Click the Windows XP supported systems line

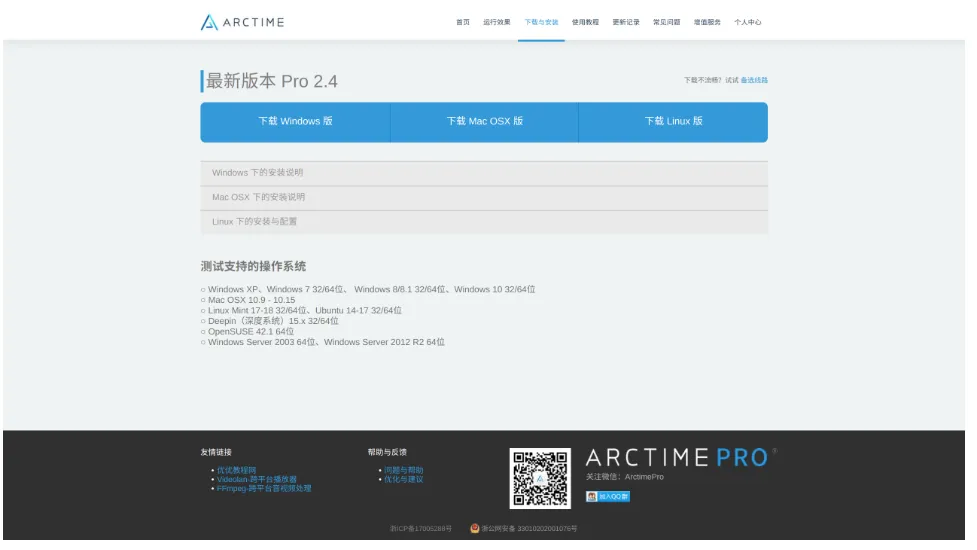point(371,290)
